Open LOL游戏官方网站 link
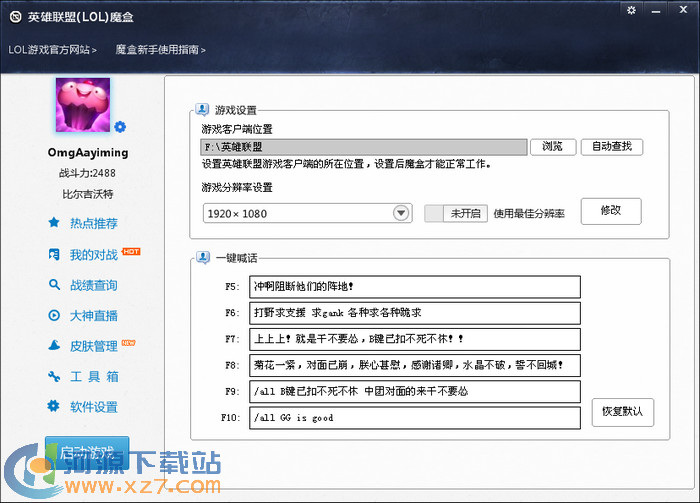Viewport: 700px width, 503px height. coord(52,50)
